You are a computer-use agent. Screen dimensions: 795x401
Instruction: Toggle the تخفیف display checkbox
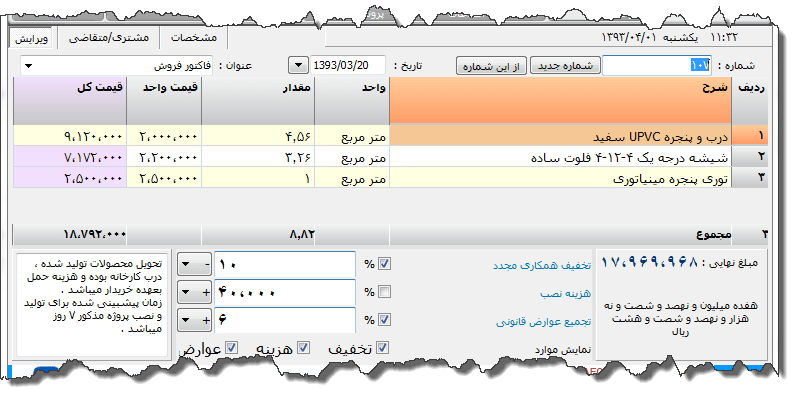pyautogui.click(x=383, y=348)
